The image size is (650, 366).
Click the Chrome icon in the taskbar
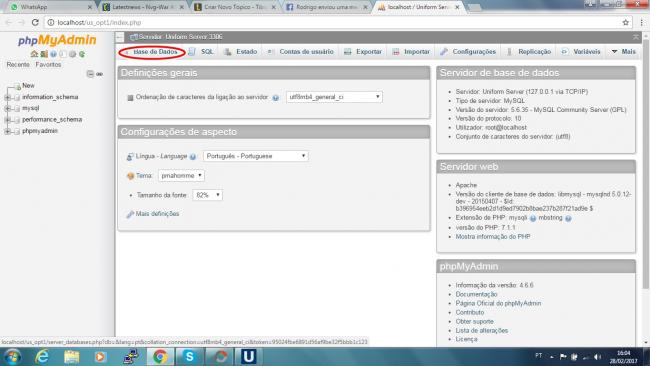pyautogui.click(x=160, y=356)
